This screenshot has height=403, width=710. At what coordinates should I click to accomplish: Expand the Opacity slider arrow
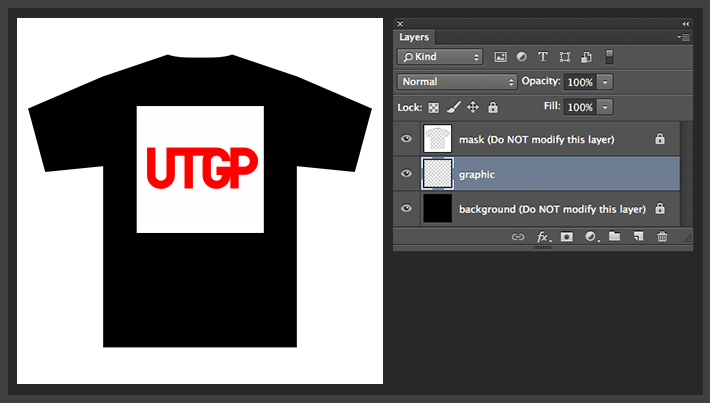point(606,82)
